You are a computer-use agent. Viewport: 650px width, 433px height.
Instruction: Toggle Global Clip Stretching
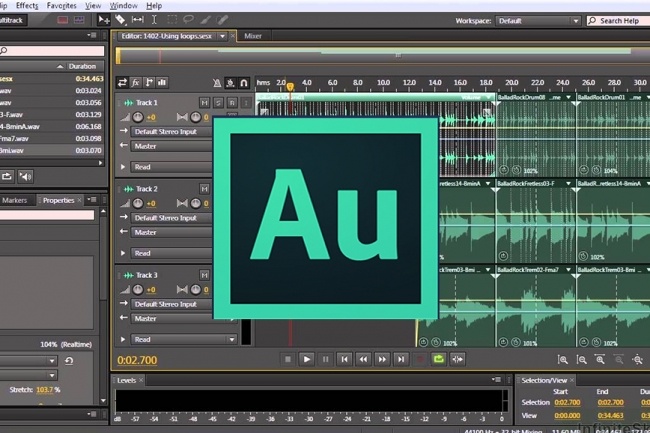point(230,83)
